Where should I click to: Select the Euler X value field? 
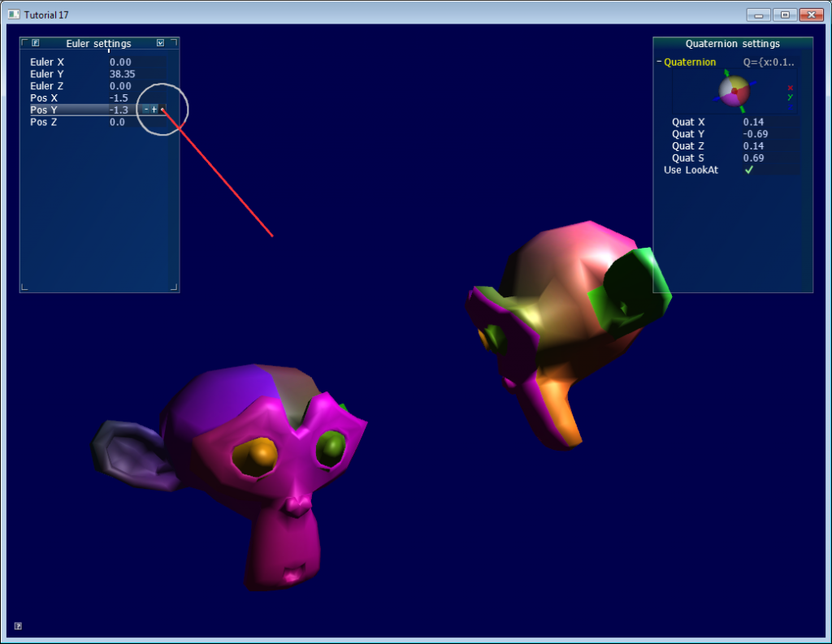click(x=120, y=62)
